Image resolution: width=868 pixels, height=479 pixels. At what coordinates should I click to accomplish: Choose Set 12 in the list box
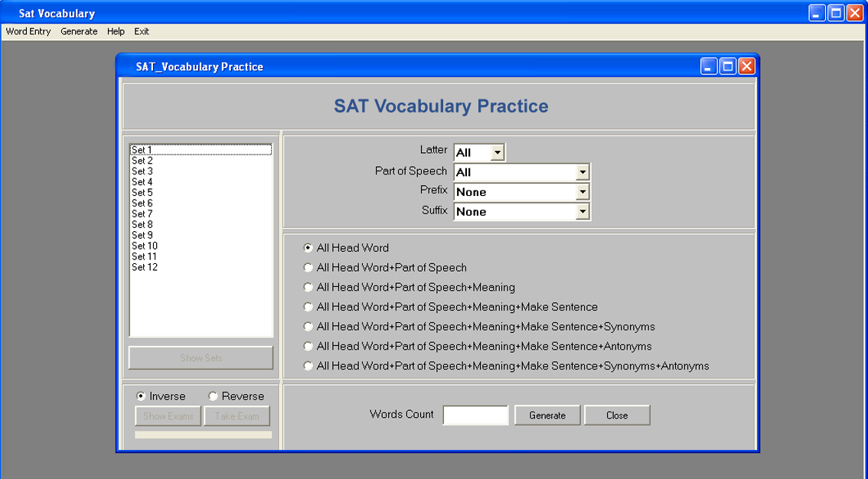point(145,267)
